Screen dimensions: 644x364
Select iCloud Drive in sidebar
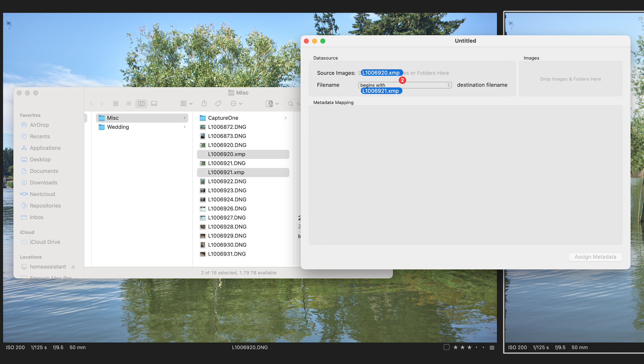click(x=45, y=242)
